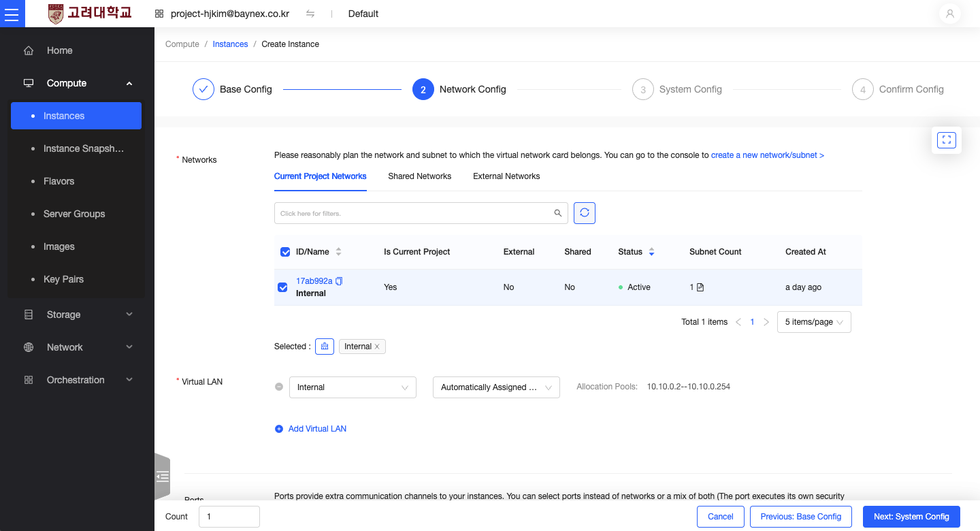Go to next page arrow in pagination
The image size is (980, 531).
(766, 322)
